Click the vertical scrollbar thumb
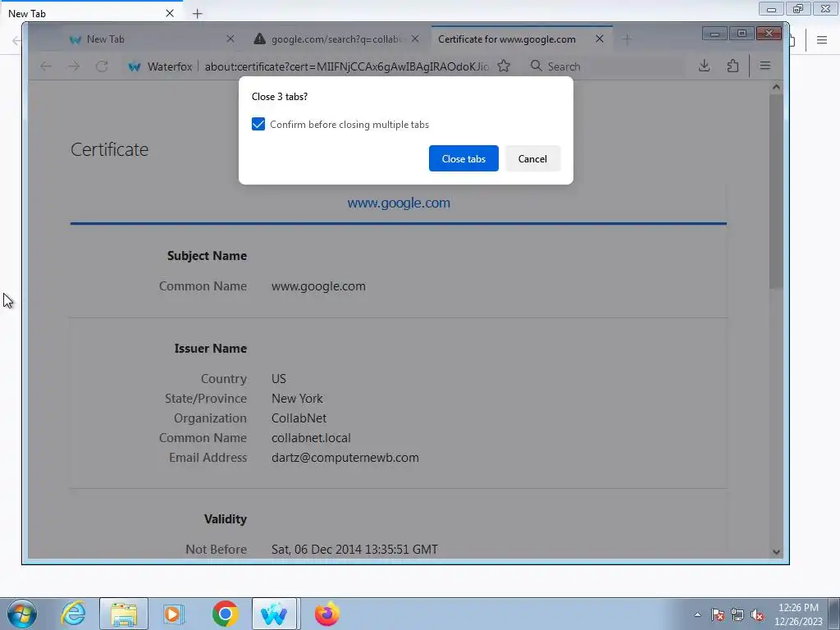Viewport: 840px width, 630px height. (776, 192)
